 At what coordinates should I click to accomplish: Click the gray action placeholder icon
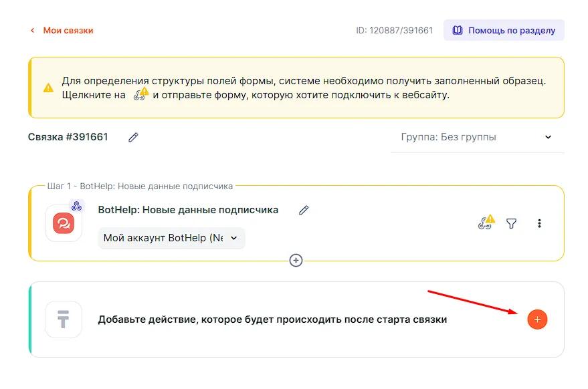click(x=64, y=319)
